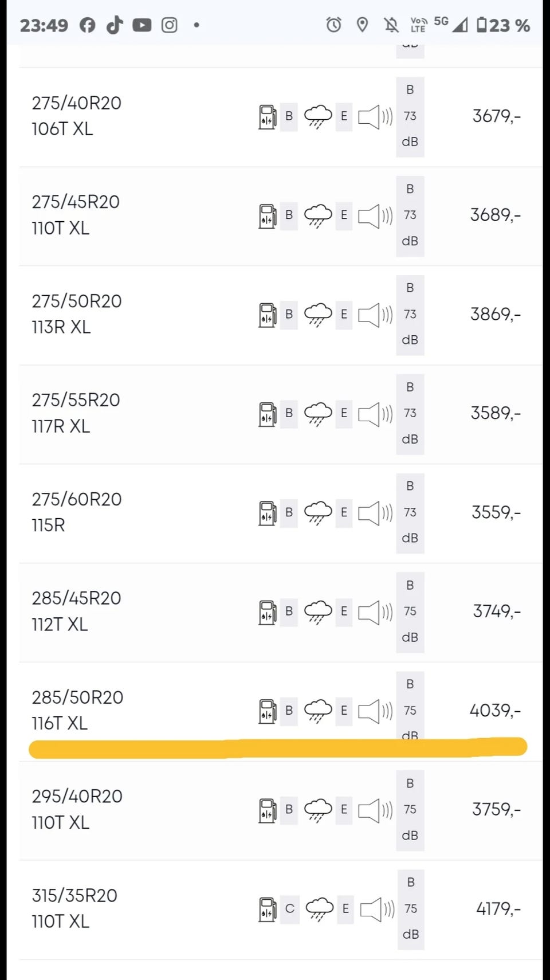Tap the location pin status icon
The height and width of the screenshot is (980, 550).
[362, 25]
